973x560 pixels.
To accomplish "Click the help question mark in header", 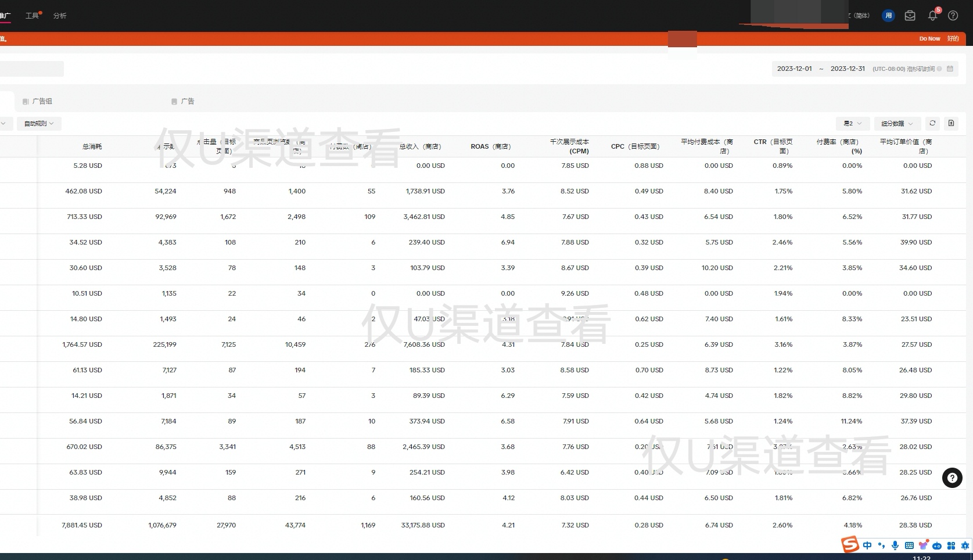I will click(953, 16).
